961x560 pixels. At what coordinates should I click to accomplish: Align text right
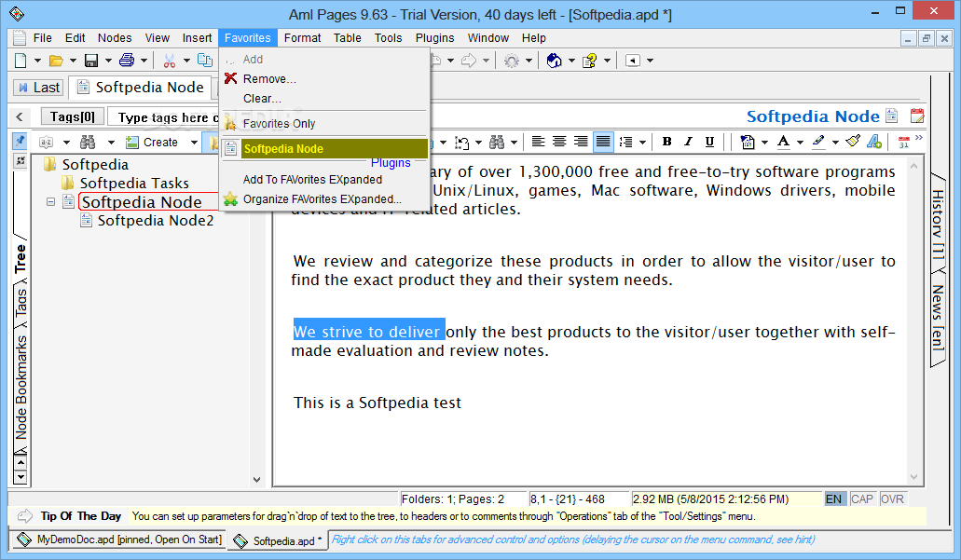(581, 142)
